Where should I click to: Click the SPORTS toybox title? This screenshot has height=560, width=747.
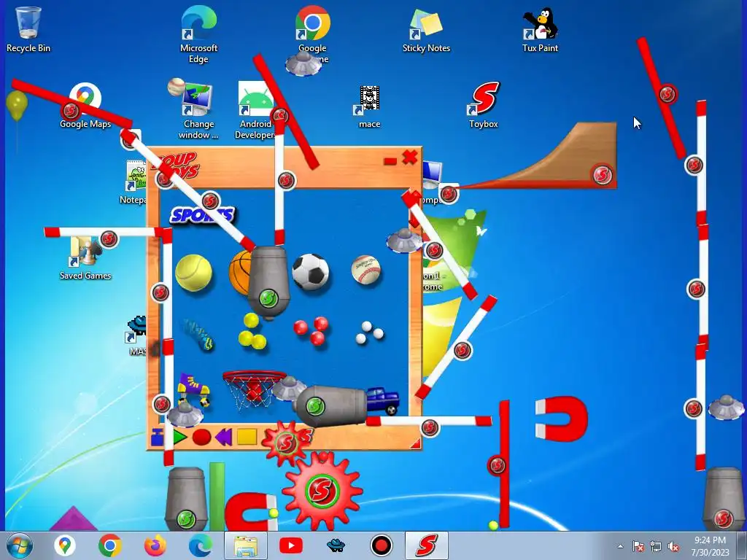[x=203, y=215]
